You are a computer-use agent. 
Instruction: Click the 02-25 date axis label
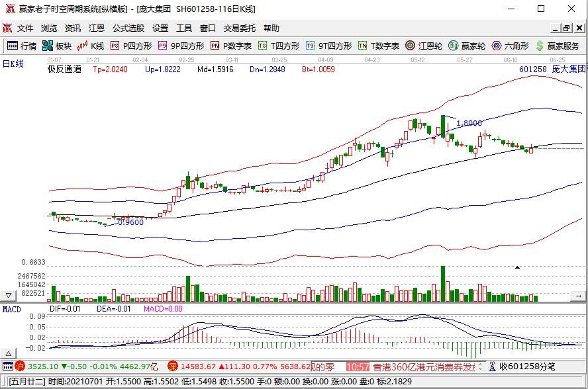click(x=186, y=60)
